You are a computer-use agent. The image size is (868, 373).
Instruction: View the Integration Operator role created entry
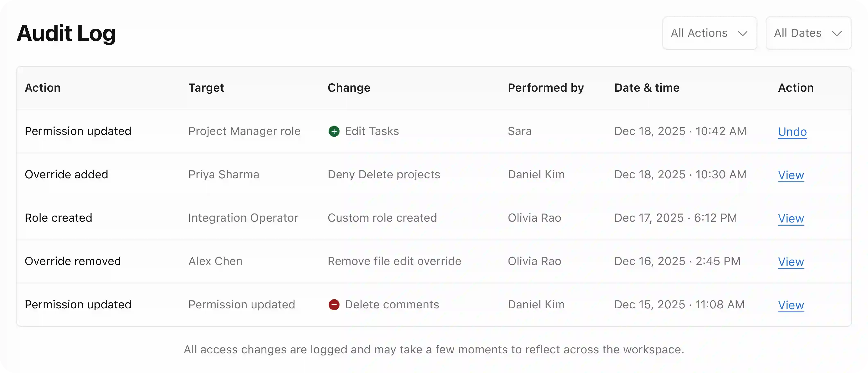pyautogui.click(x=790, y=218)
